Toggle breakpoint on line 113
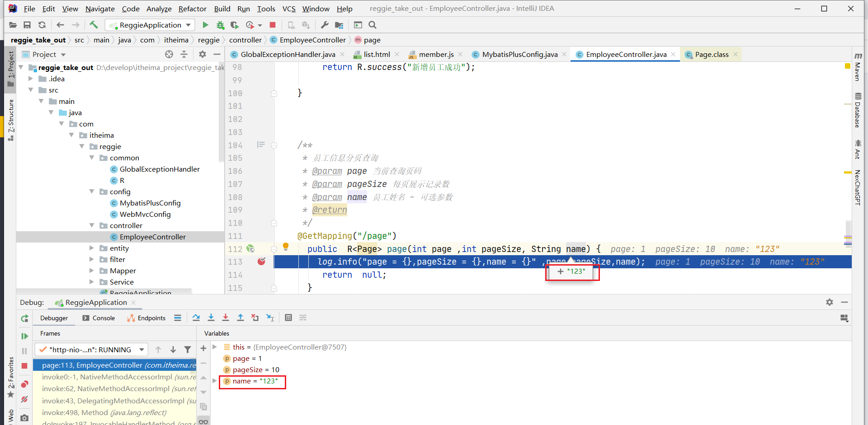This screenshot has height=425, width=868. coord(261,262)
